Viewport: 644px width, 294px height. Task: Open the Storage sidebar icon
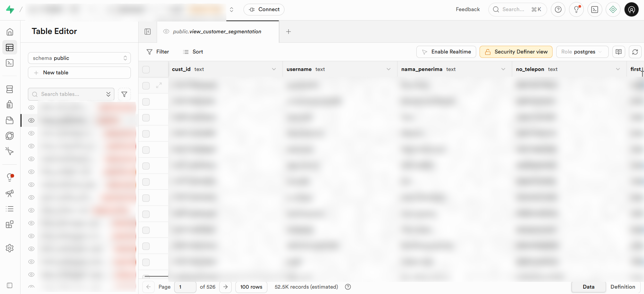coord(10,120)
